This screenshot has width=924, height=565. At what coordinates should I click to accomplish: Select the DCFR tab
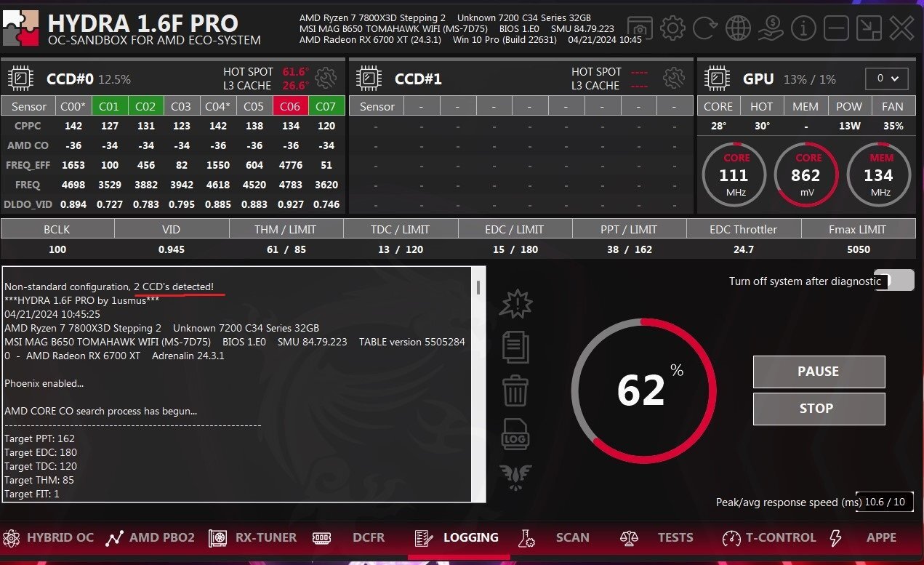coord(349,537)
